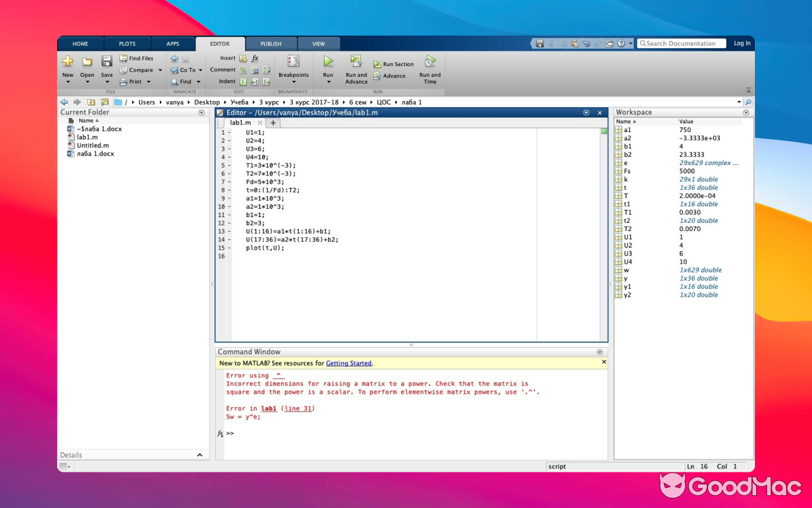The width and height of the screenshot is (812, 508).
Task: Click the Log In button
Action: pos(742,43)
